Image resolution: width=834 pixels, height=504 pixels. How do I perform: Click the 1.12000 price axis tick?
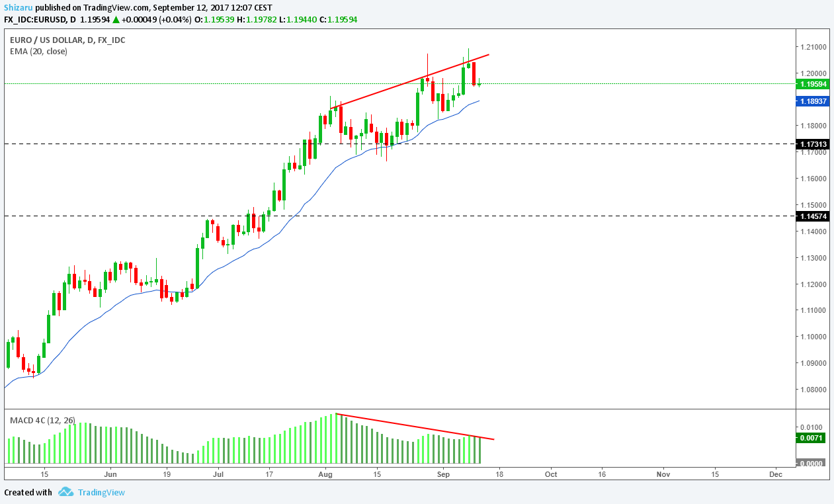[813, 284]
